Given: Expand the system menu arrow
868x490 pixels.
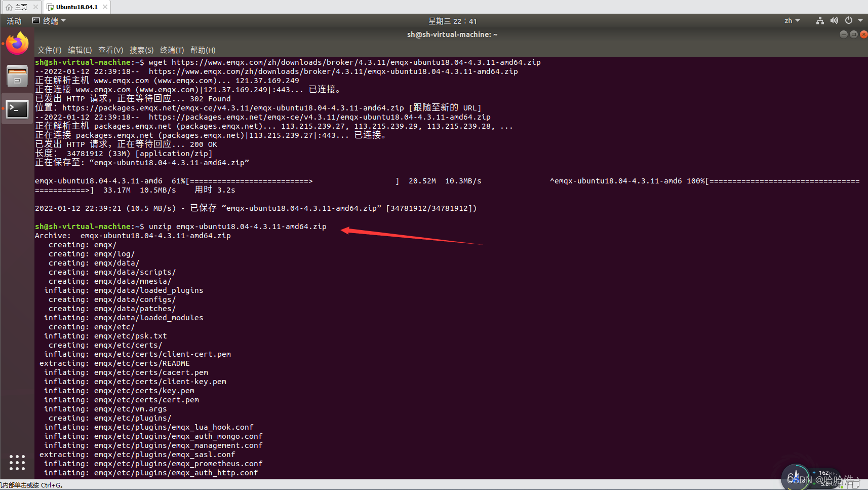Looking at the screenshot, I should click(x=860, y=21).
